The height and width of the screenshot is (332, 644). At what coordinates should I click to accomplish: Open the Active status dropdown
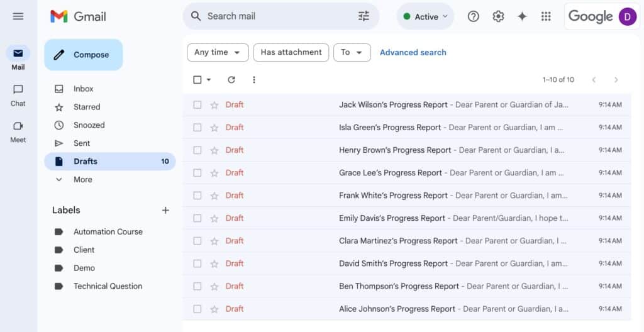pyautogui.click(x=426, y=17)
